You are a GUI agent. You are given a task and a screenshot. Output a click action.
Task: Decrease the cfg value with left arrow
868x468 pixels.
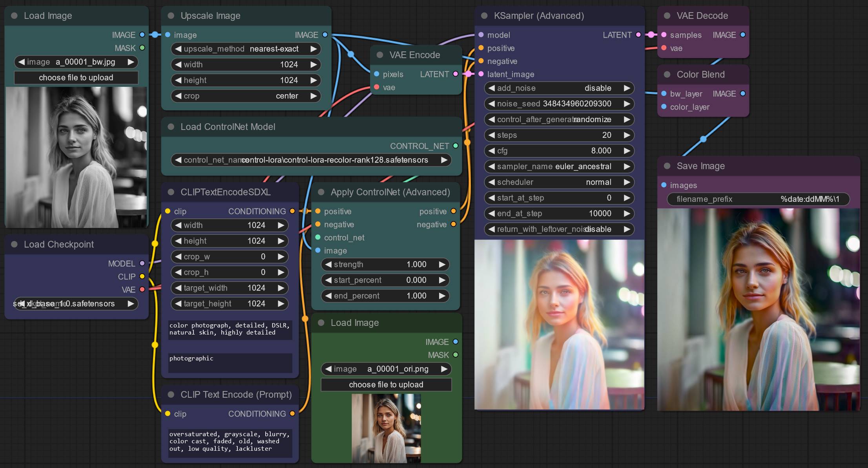[491, 151]
